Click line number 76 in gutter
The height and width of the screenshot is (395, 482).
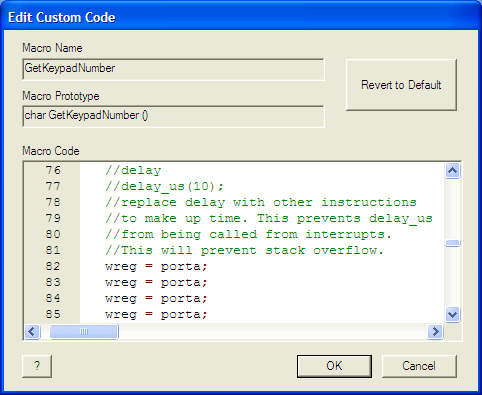click(53, 170)
